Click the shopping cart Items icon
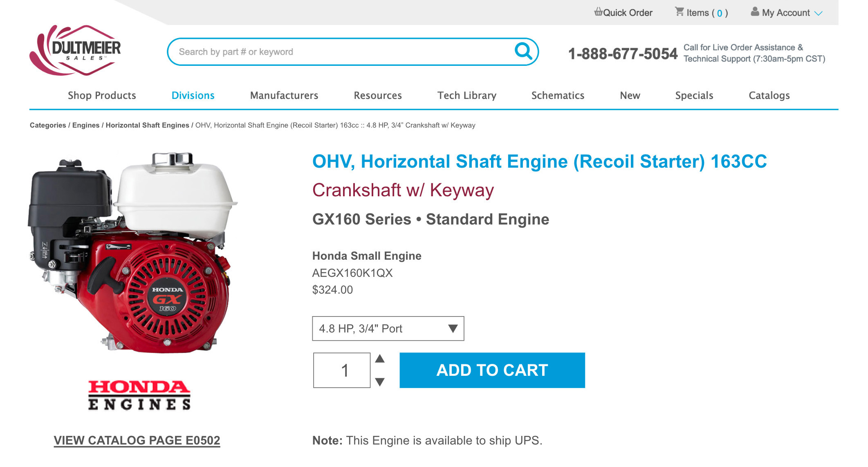Image resolution: width=868 pixels, height=467 pixels. pyautogui.click(x=679, y=12)
